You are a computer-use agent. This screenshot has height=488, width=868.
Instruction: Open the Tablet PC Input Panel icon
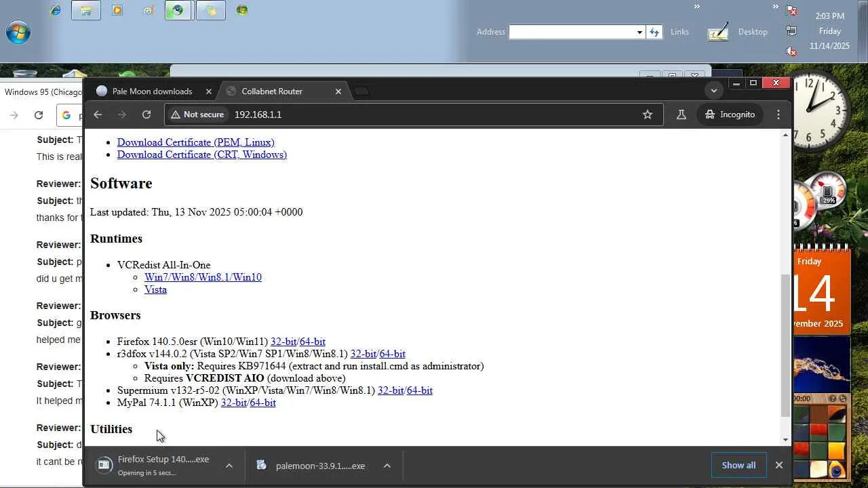coord(718,32)
